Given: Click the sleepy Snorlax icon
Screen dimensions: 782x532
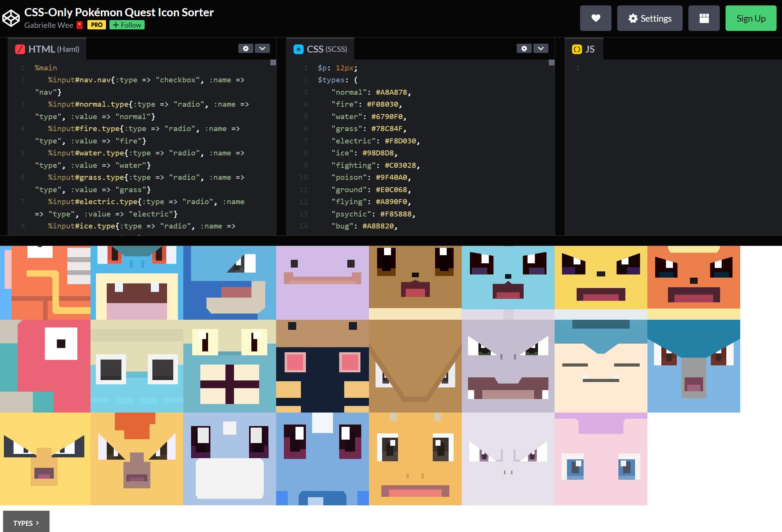Looking at the screenshot, I should coord(601,366).
